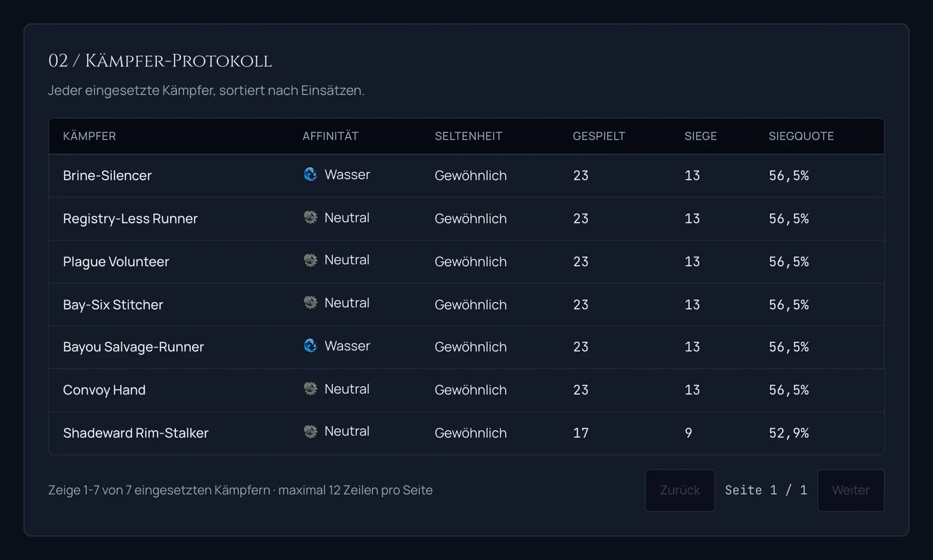Click the neutral affinity icon for Bay-Six Stitcher
Image resolution: width=933 pixels, height=560 pixels.
click(310, 303)
